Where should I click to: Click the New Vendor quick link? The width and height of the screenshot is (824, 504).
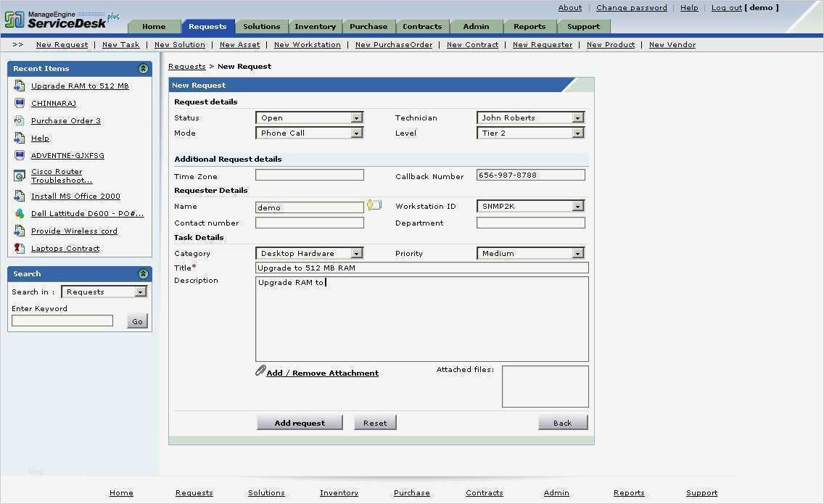[x=672, y=45]
